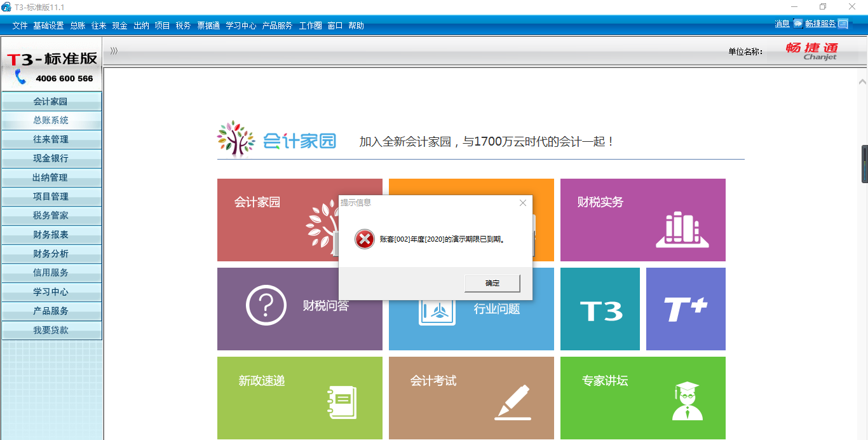Image resolution: width=868 pixels, height=440 pixels.
Task: Select 现金银行 in the sidebar
Action: click(x=51, y=158)
